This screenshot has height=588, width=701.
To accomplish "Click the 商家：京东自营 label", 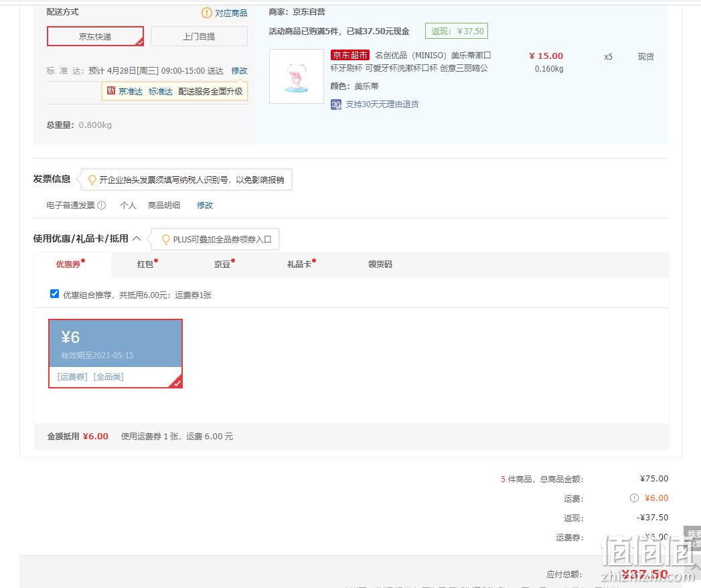I will pyautogui.click(x=297, y=12).
